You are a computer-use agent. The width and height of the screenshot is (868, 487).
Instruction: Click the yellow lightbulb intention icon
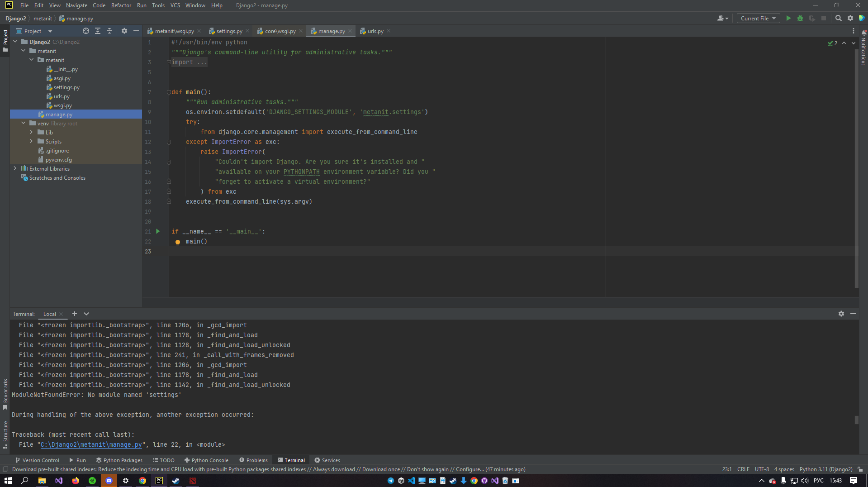pos(178,243)
